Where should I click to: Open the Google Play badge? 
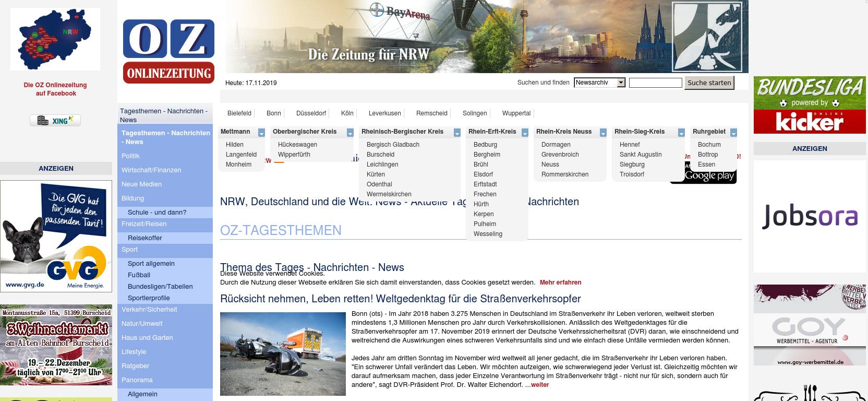709,176
